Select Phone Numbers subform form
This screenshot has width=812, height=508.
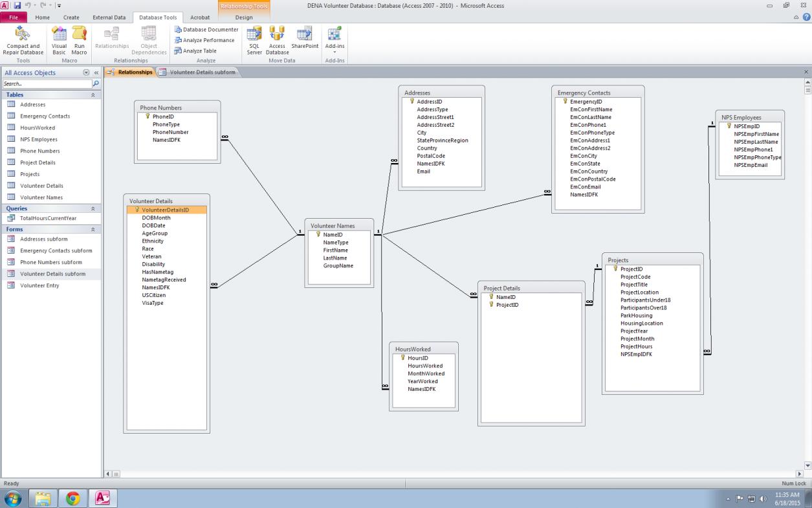(51, 262)
